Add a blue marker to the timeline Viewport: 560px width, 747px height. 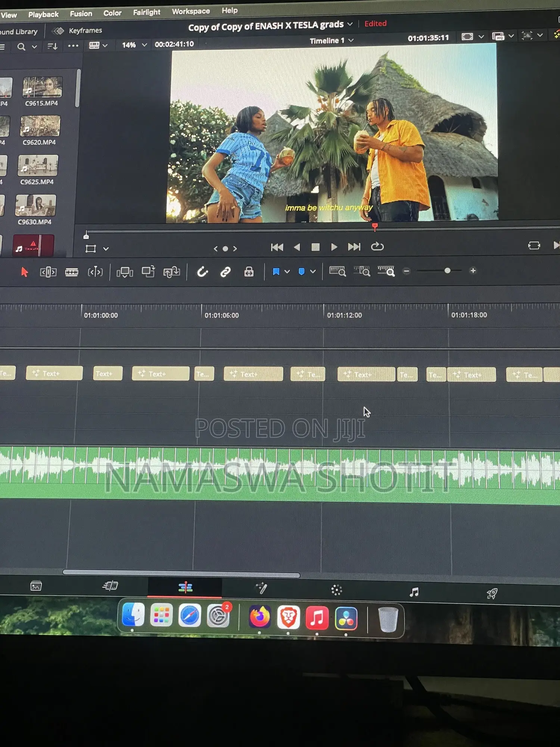point(302,272)
